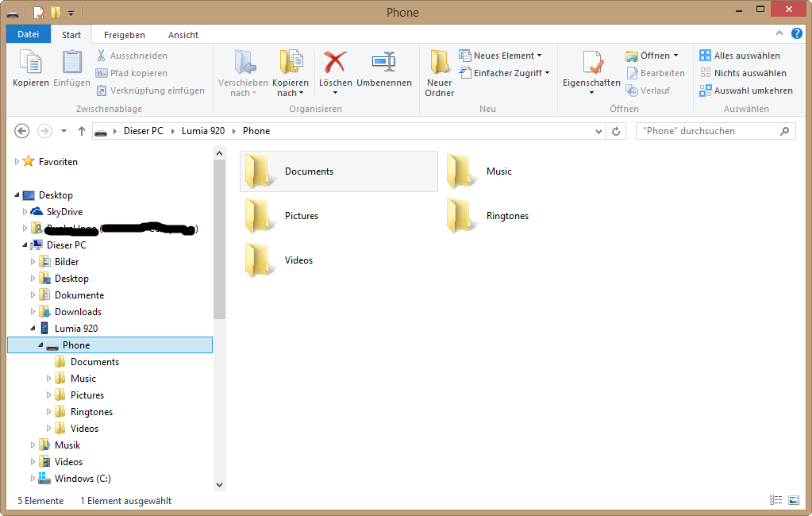Collapse the Lumia 920 tree node

pos(33,329)
